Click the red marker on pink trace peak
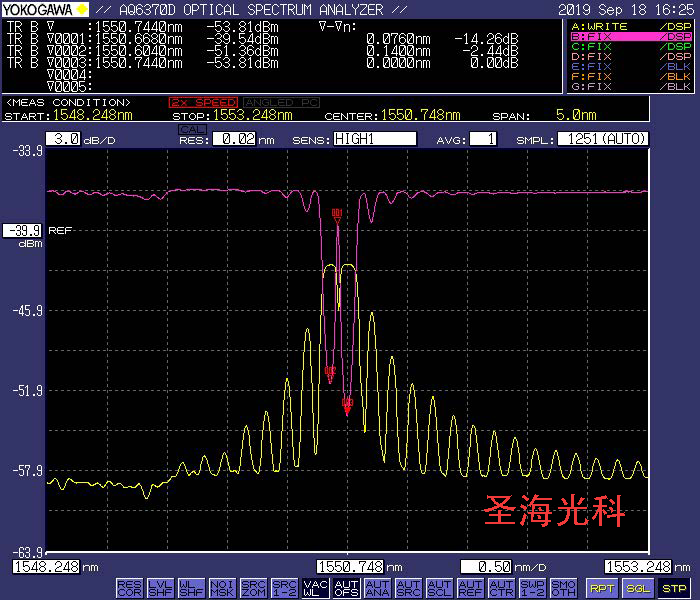The image size is (700, 600). tap(337, 213)
